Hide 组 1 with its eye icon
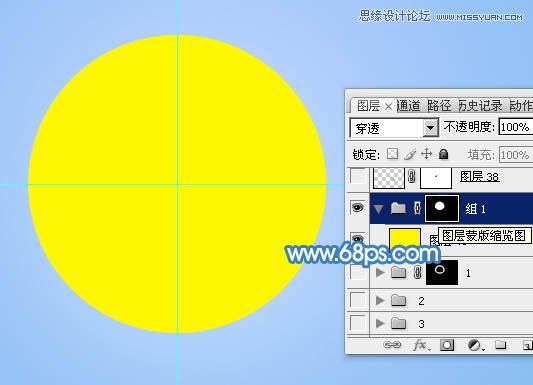Viewport: 533px width, 385px height. [358, 207]
